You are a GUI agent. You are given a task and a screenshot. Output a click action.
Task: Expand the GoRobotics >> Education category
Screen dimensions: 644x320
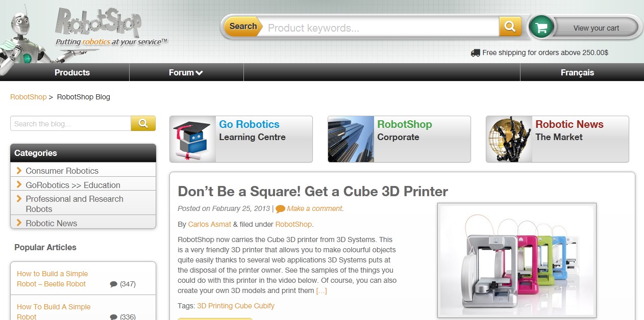tap(19, 185)
